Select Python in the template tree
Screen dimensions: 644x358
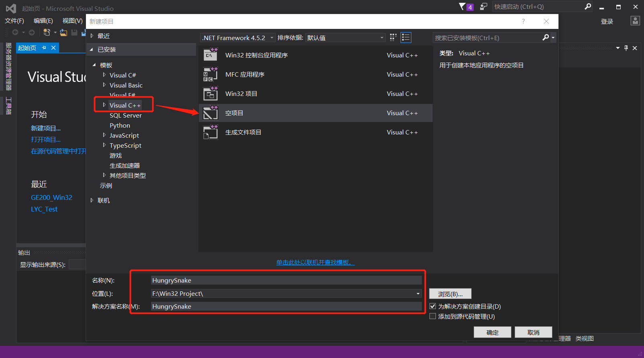pos(120,125)
